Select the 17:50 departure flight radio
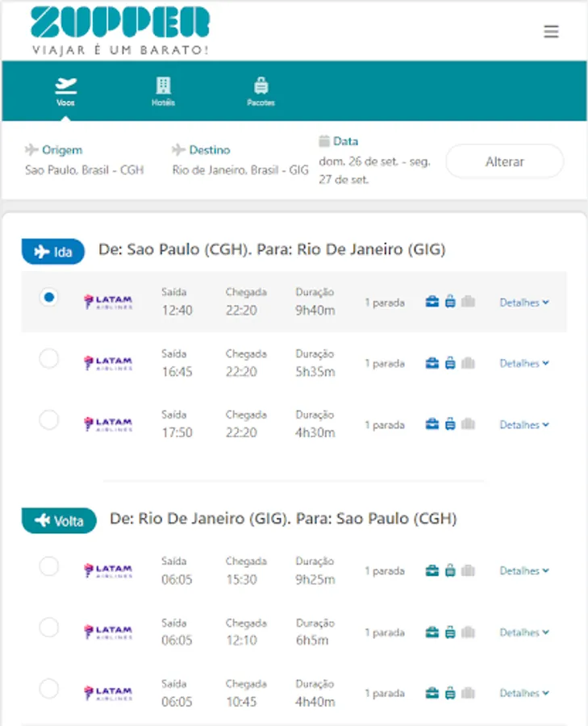Viewport: 588px width, 726px height. click(x=49, y=419)
